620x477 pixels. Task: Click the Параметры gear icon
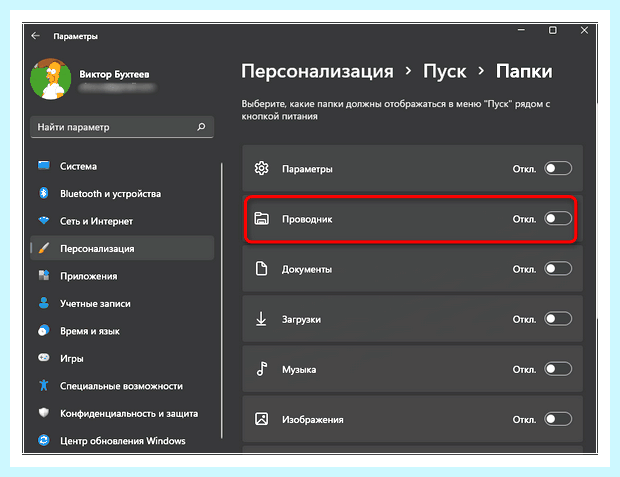[x=261, y=168]
